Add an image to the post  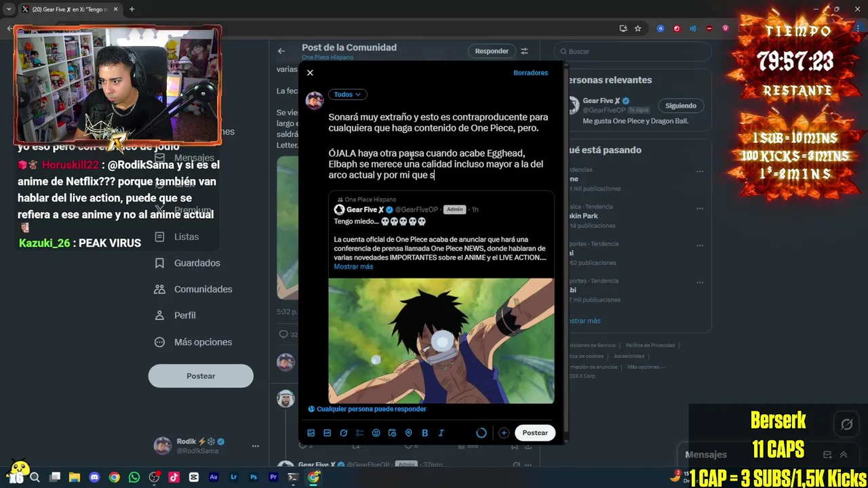coord(311,433)
